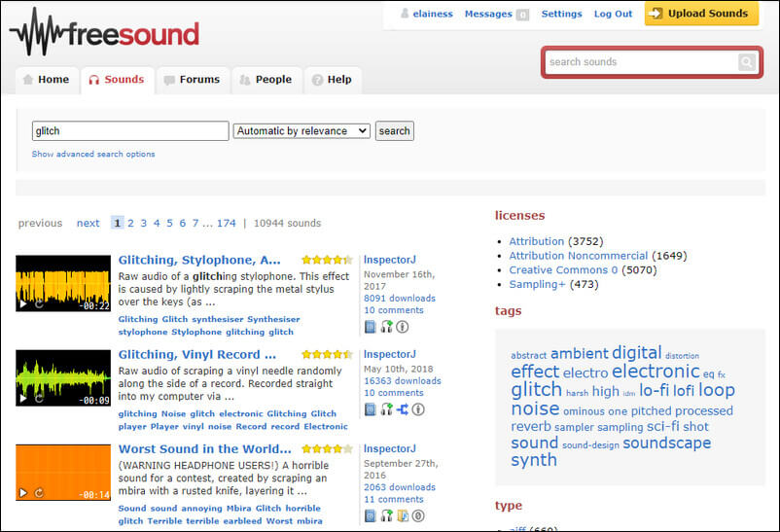Image resolution: width=780 pixels, height=532 pixels.
Task: Open Settings link
Action: point(561,14)
